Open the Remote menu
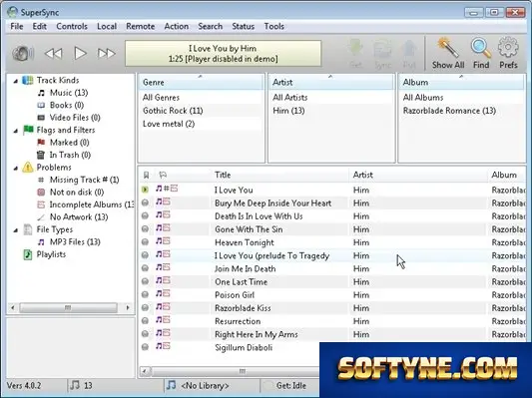Screen dimensions: 532x398 140,27
